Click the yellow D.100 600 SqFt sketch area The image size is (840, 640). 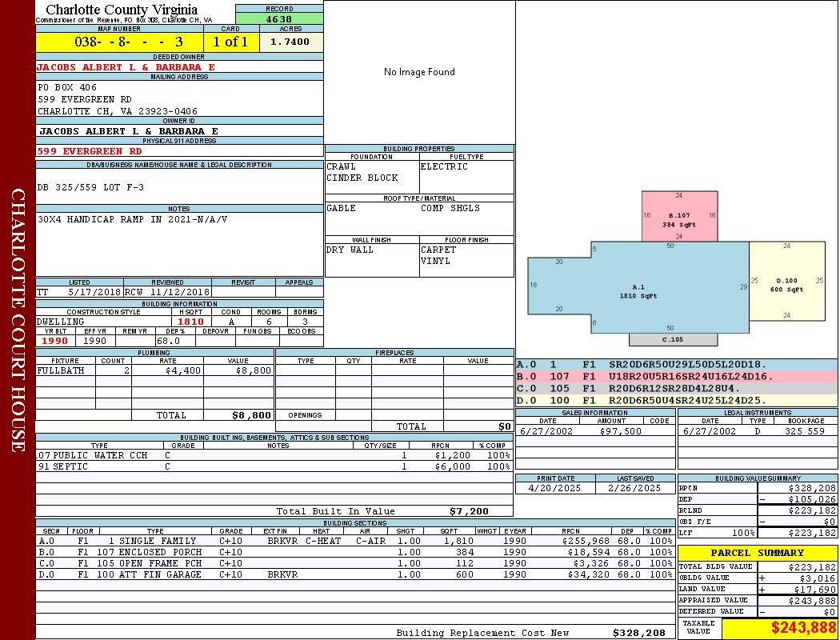(787, 282)
